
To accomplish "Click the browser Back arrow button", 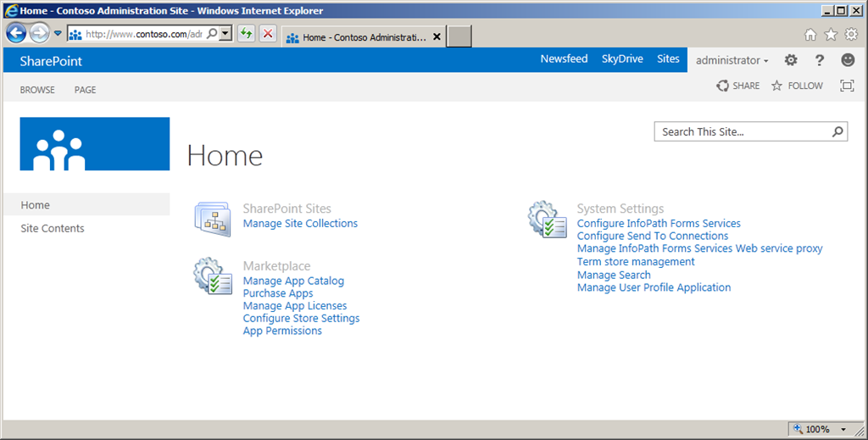I will click(16, 33).
